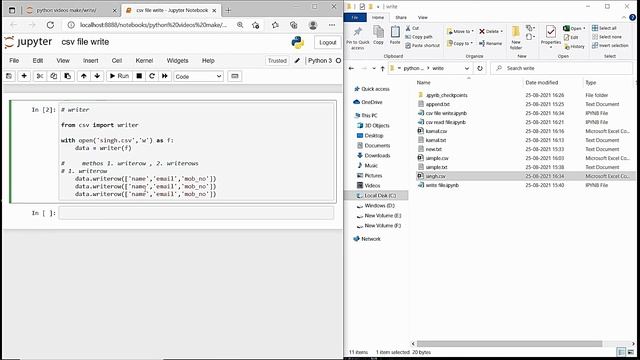The image size is (640, 360).
Task: Interrupt the kernel with stop icon
Action: (139, 76)
